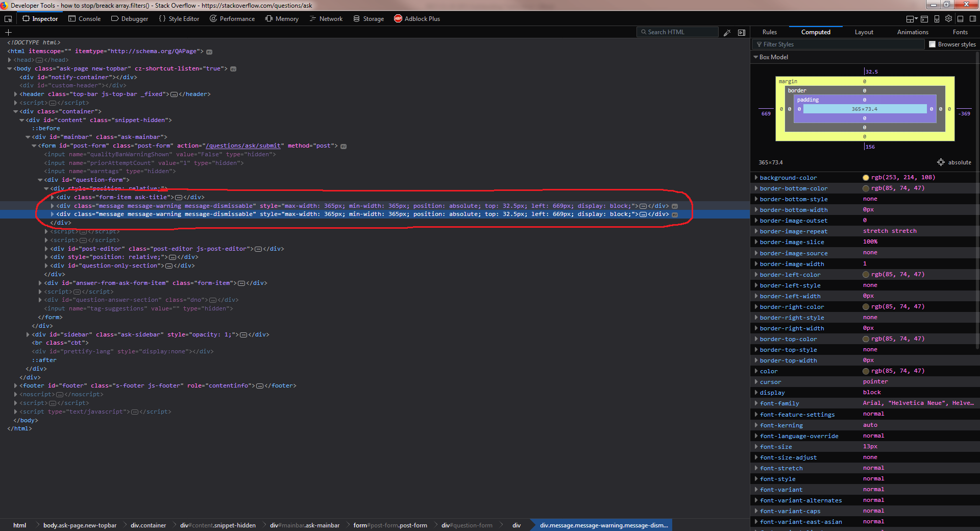Viewport: 980px width, 531px height.
Task: Click the color property swatch
Action: click(x=866, y=371)
